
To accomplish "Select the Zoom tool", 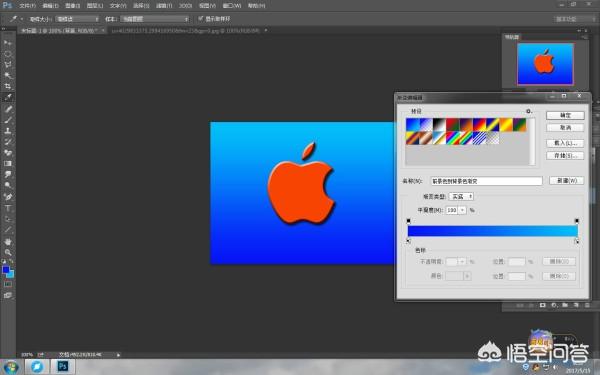I will click(x=8, y=253).
